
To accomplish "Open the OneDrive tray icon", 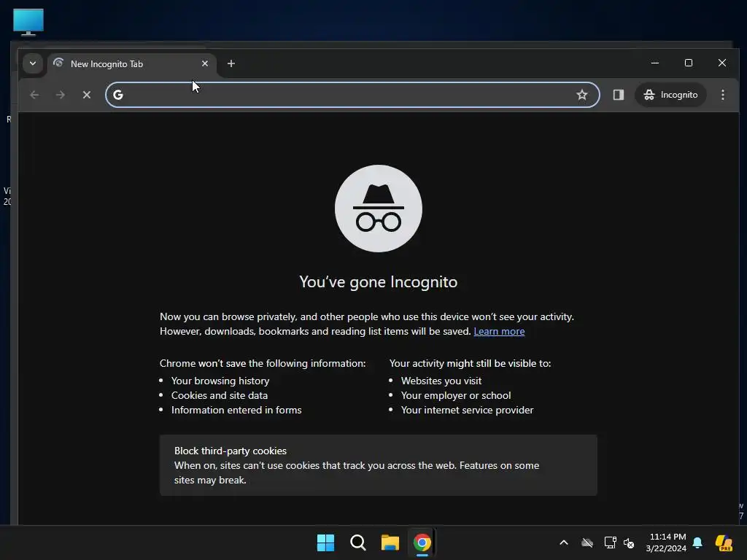I will pos(587,542).
